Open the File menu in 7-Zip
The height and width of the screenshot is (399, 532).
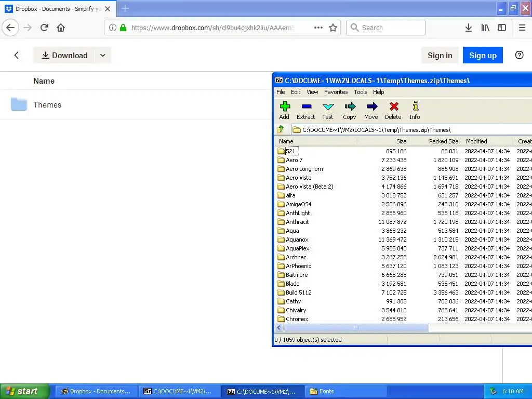[x=281, y=92]
